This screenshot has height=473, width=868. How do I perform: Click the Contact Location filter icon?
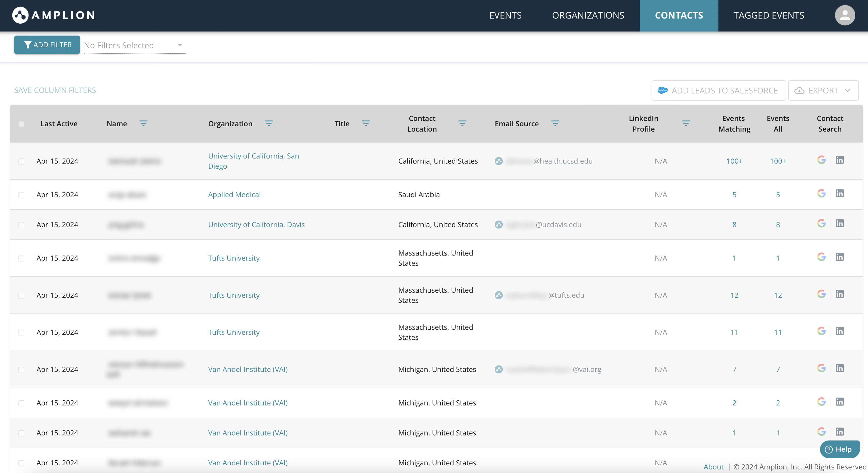coord(462,123)
